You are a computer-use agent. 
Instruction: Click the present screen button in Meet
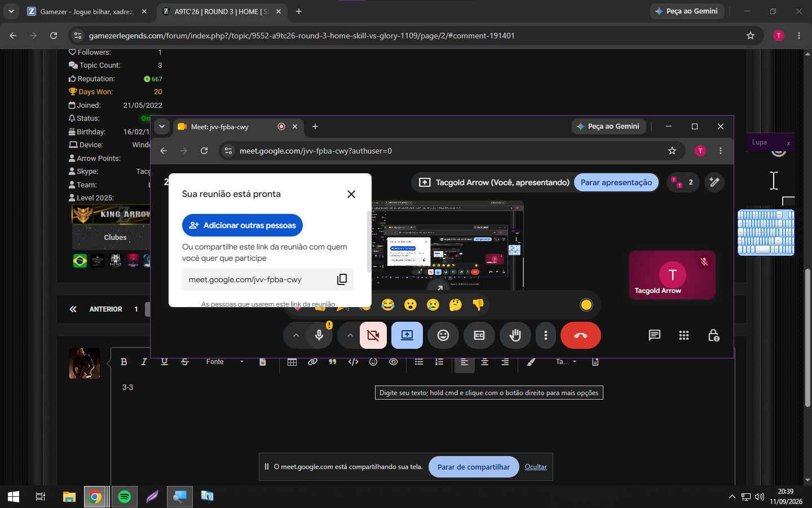407,335
